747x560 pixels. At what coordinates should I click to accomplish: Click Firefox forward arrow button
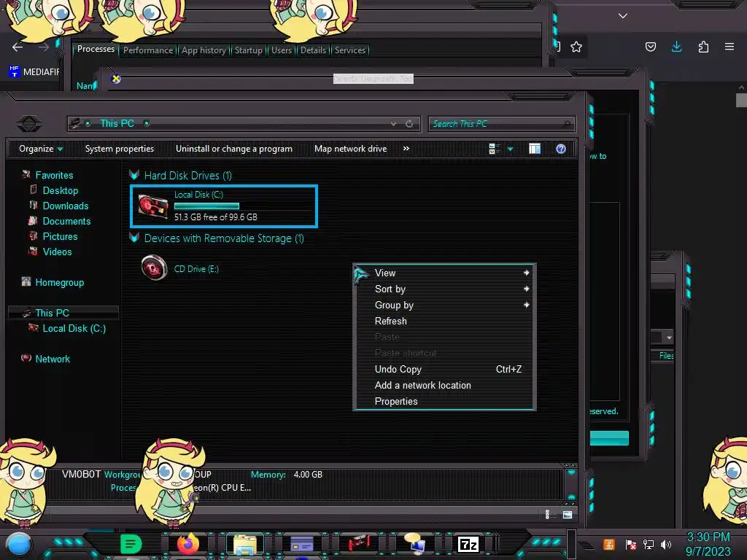coord(44,47)
